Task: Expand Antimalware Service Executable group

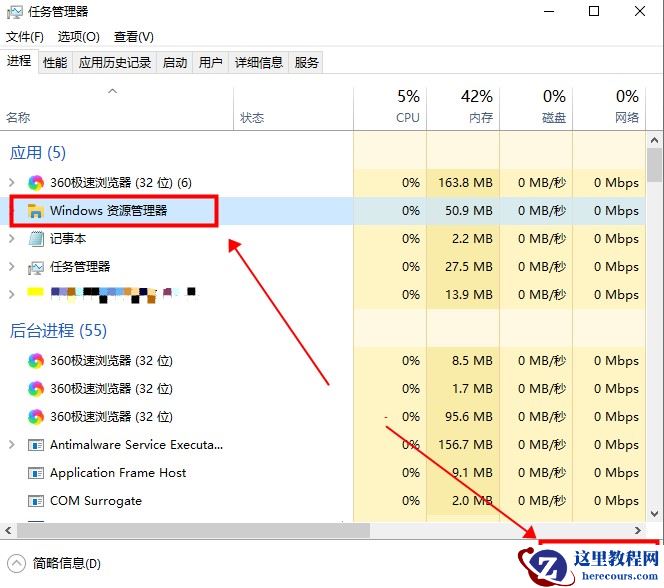Action: pyautogui.click(x=12, y=444)
